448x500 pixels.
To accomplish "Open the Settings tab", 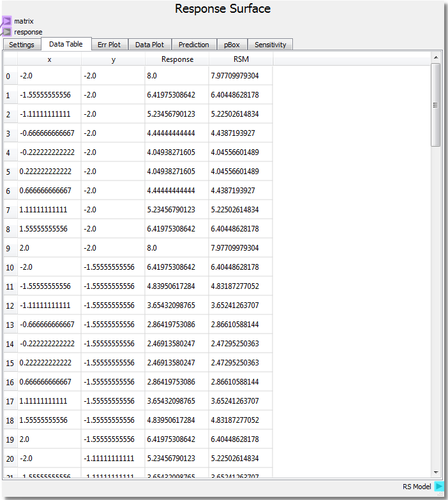I will (22, 45).
